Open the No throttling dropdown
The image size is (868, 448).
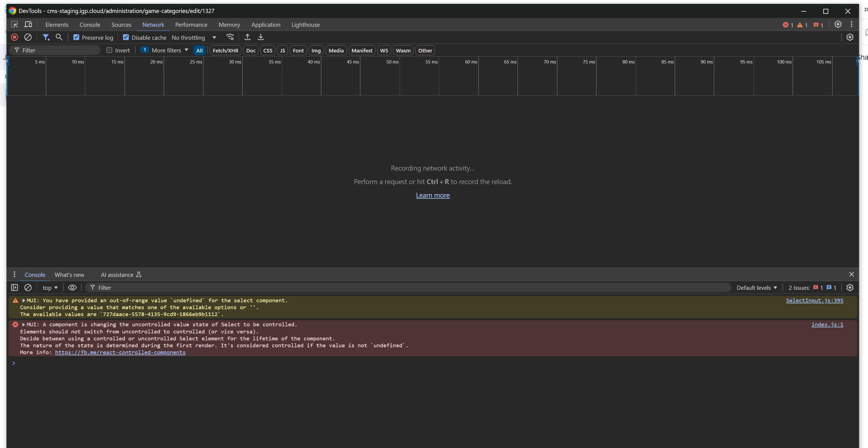tap(194, 38)
